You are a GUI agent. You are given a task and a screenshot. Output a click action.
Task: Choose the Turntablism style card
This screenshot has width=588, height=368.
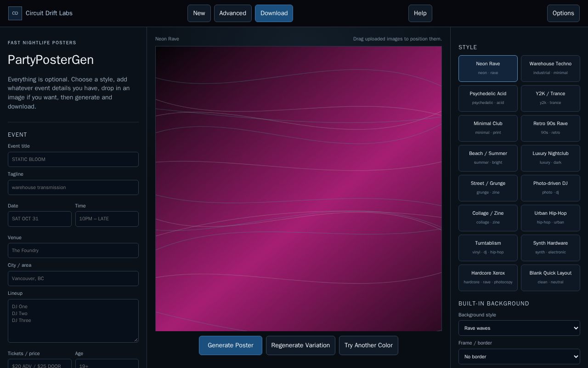click(488, 248)
